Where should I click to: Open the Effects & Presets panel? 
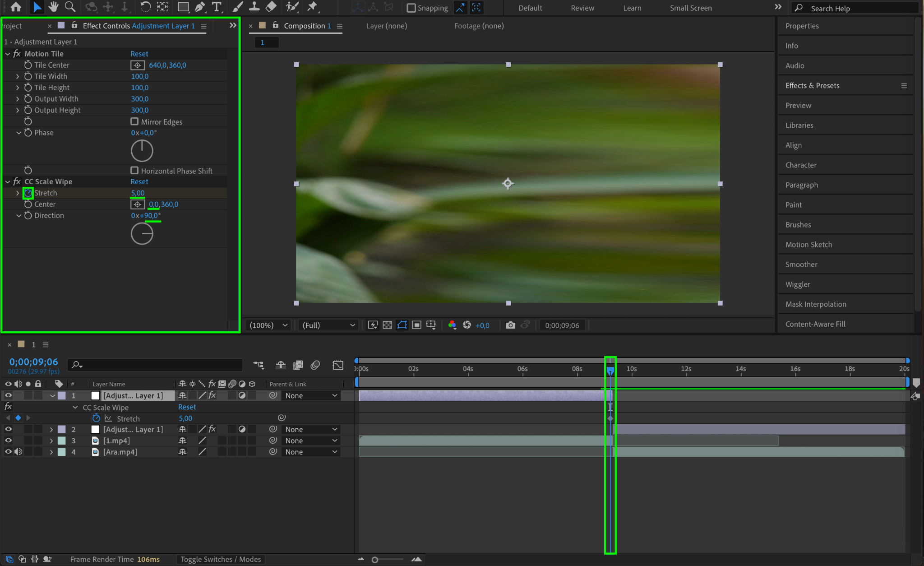812,86
